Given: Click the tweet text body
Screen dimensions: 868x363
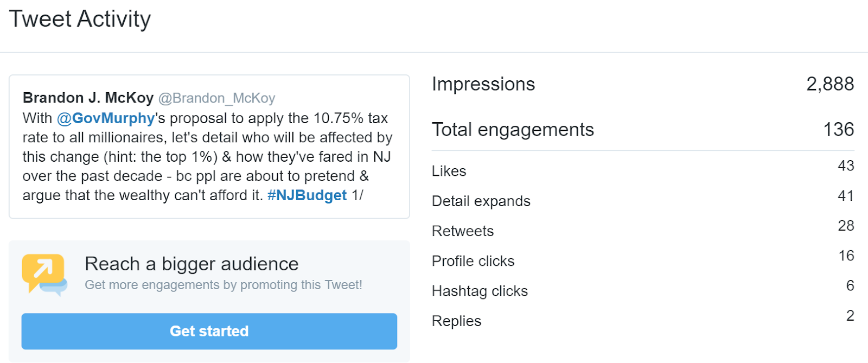Looking at the screenshot, I should (x=207, y=157).
